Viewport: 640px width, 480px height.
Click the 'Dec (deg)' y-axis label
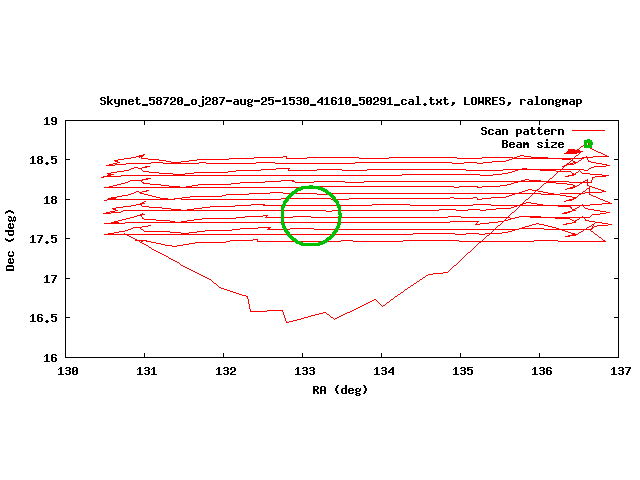pyautogui.click(x=10, y=240)
